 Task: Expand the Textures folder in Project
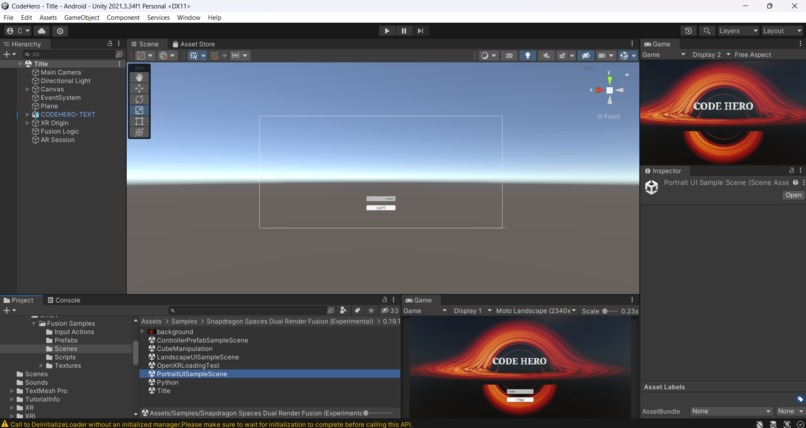click(41, 366)
